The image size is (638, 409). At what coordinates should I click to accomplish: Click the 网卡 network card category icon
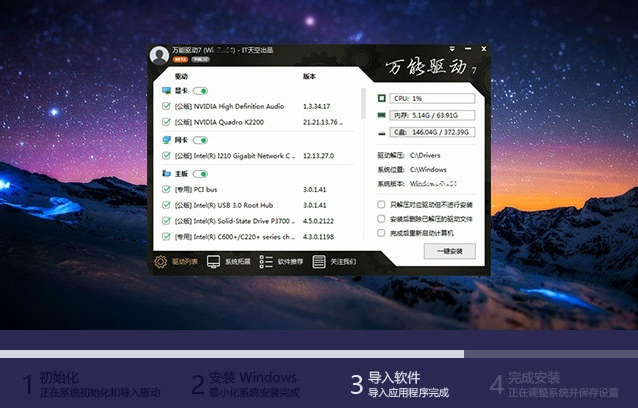pos(166,140)
